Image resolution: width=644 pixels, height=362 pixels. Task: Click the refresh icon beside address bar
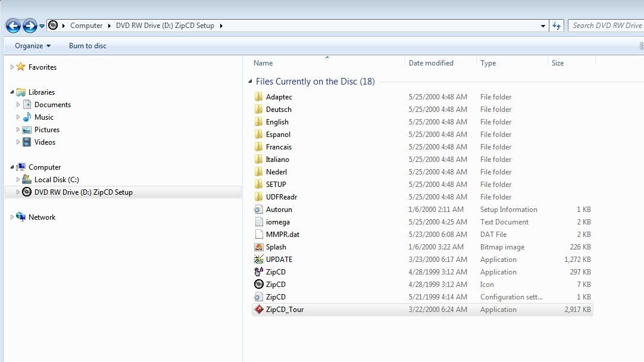click(x=557, y=26)
